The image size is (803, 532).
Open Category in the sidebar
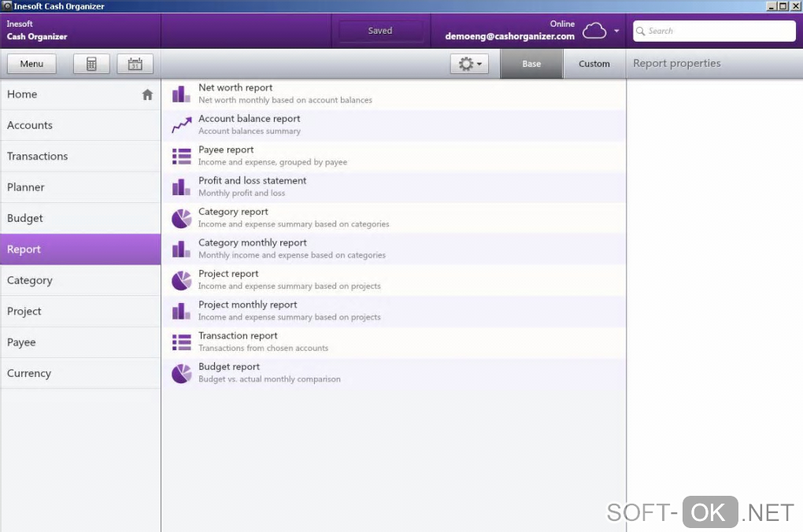tap(80, 281)
